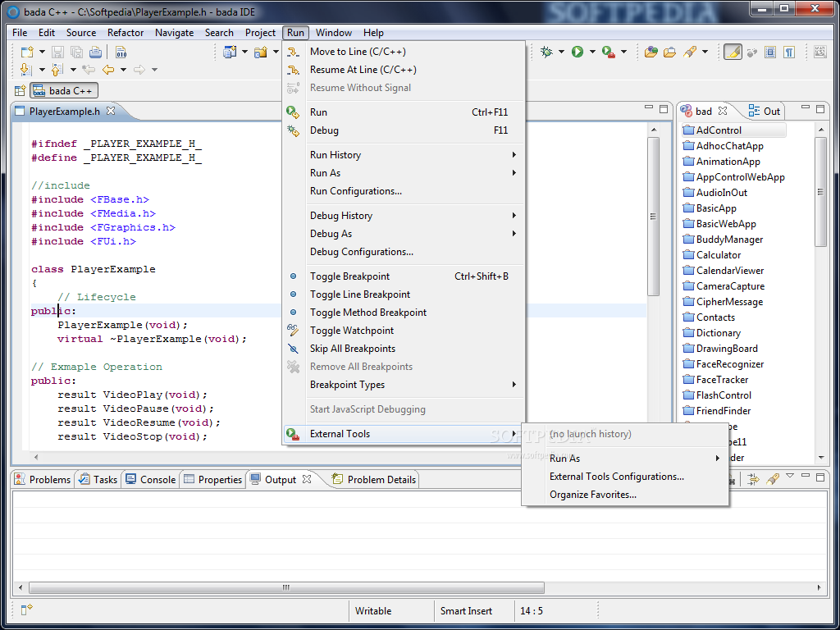The width and height of the screenshot is (840, 630).
Task: Click the status bar icon at bottom left
Action: click(26, 610)
